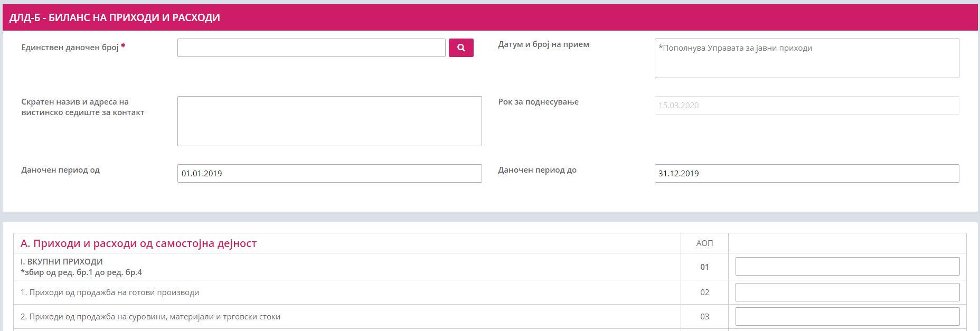Click the АОП column header

[x=704, y=243]
